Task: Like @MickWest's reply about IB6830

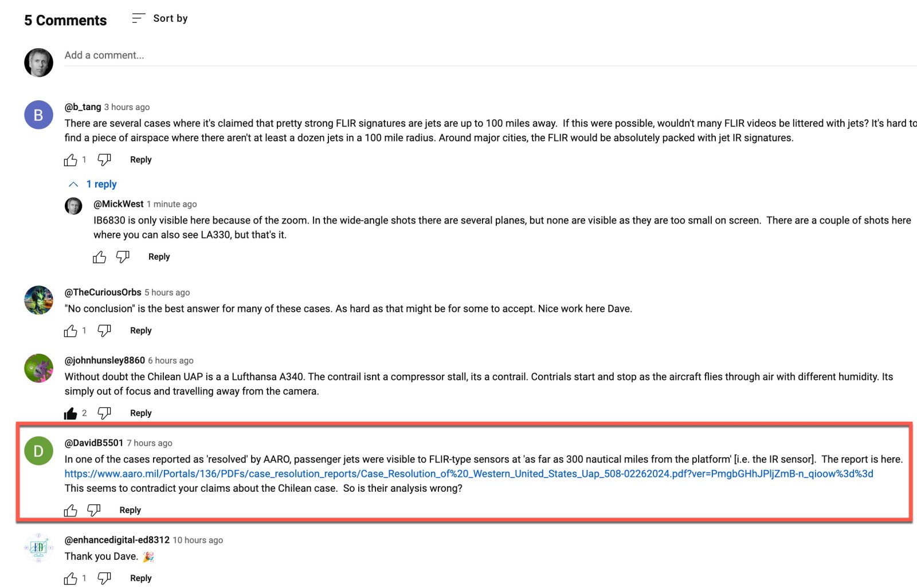Action: coord(100,257)
